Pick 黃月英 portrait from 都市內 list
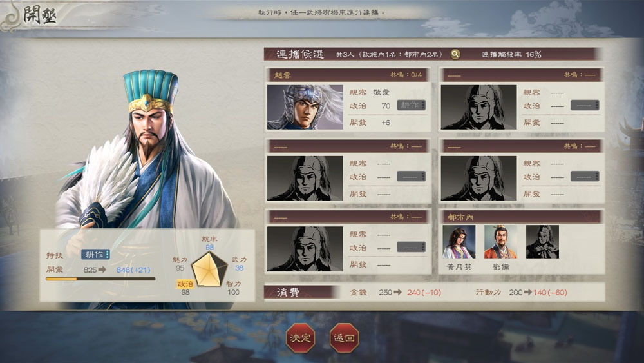 click(x=459, y=242)
